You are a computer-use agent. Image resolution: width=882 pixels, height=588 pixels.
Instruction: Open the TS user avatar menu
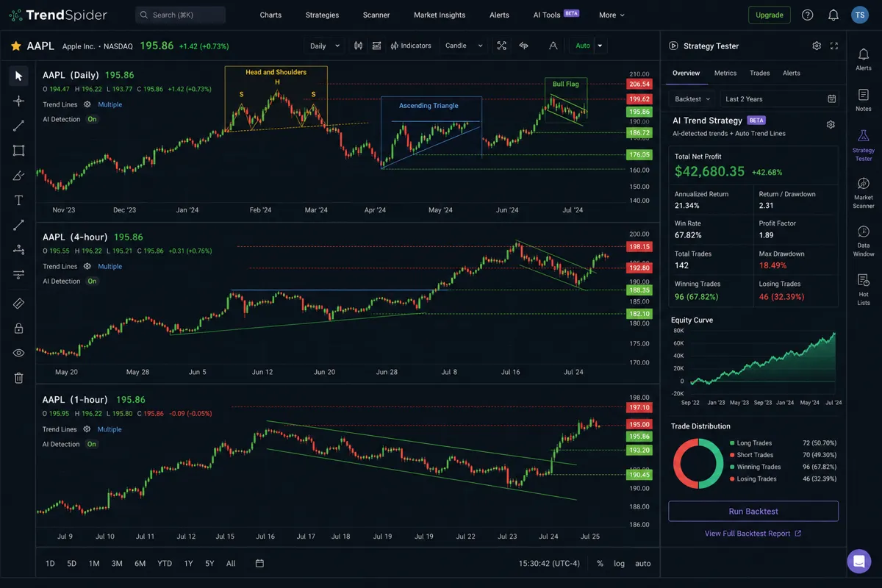click(860, 15)
